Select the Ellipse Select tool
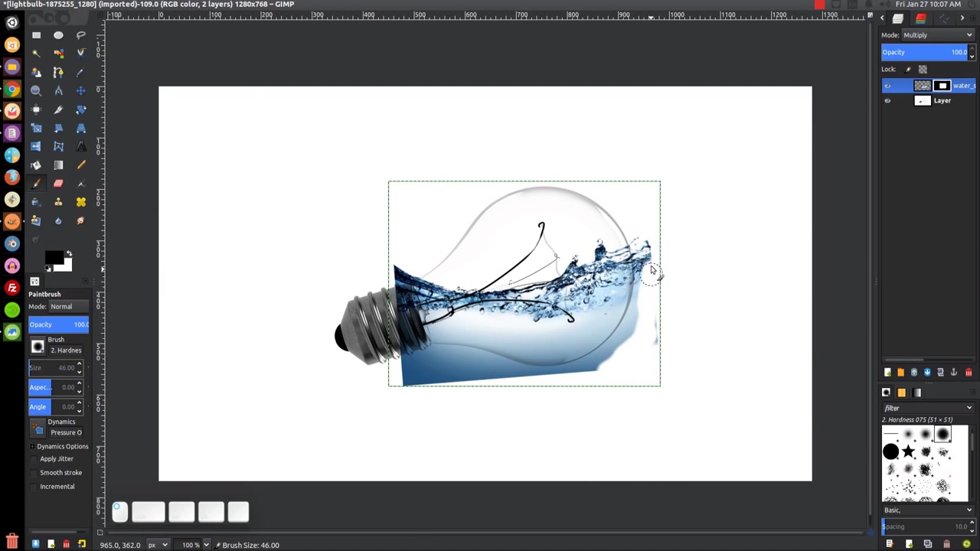Screen dimensions: 980x551 pyautogui.click(x=58, y=35)
